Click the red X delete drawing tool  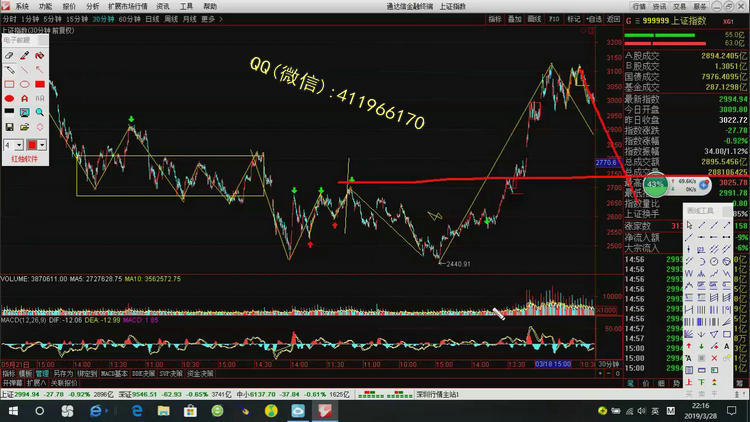pyautogui.click(x=714, y=358)
